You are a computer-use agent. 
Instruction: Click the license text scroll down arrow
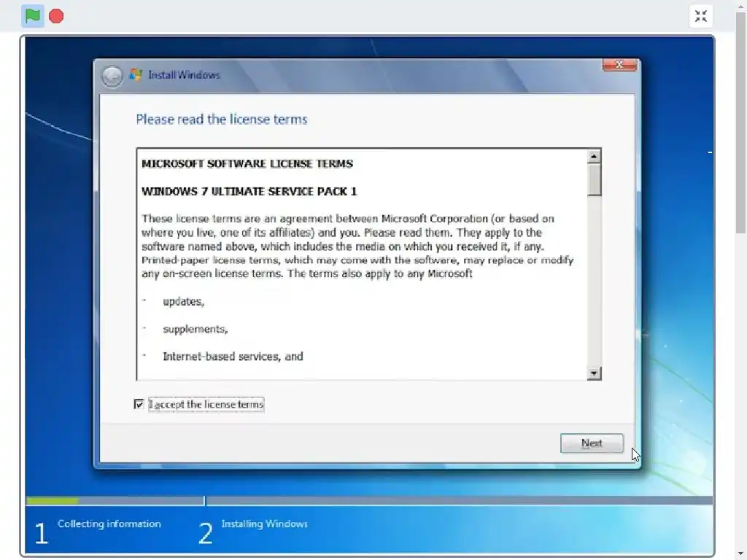tap(594, 373)
